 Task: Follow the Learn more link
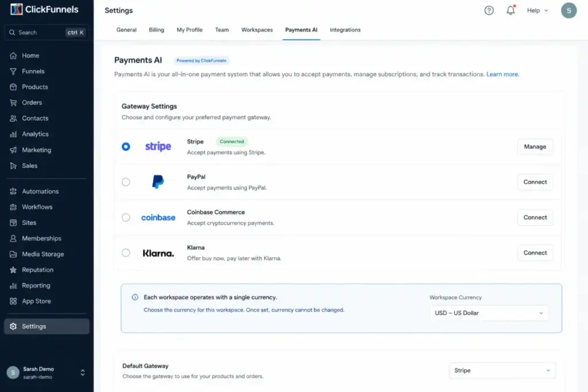point(502,74)
